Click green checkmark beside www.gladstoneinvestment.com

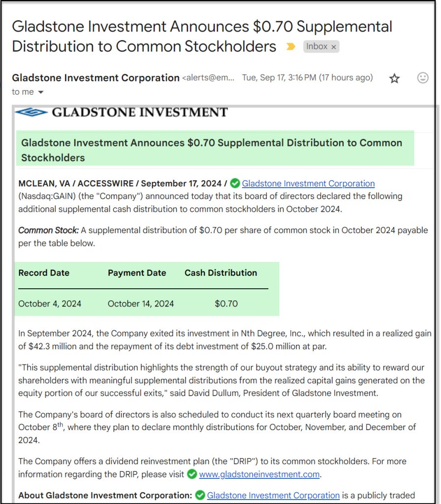[192, 474]
